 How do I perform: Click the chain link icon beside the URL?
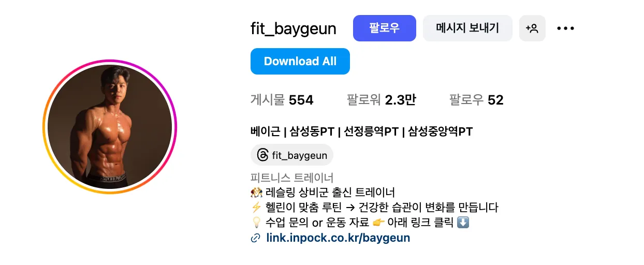[x=255, y=239]
